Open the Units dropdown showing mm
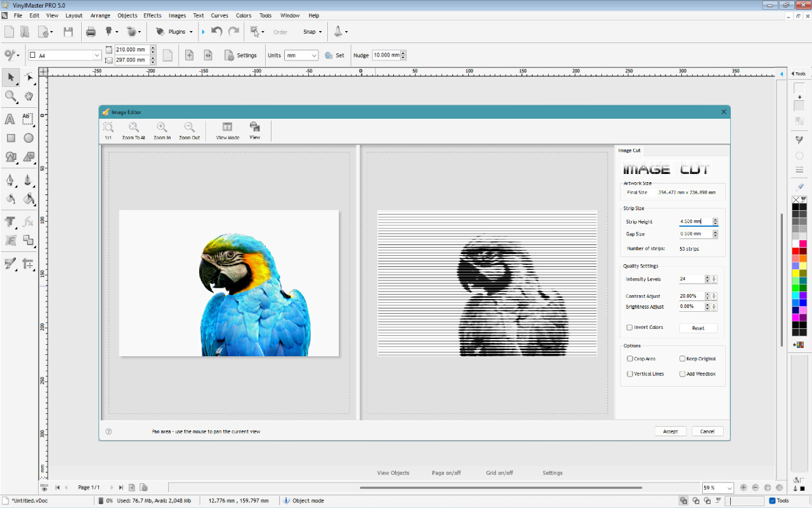This screenshot has width=812, height=508. (x=301, y=55)
